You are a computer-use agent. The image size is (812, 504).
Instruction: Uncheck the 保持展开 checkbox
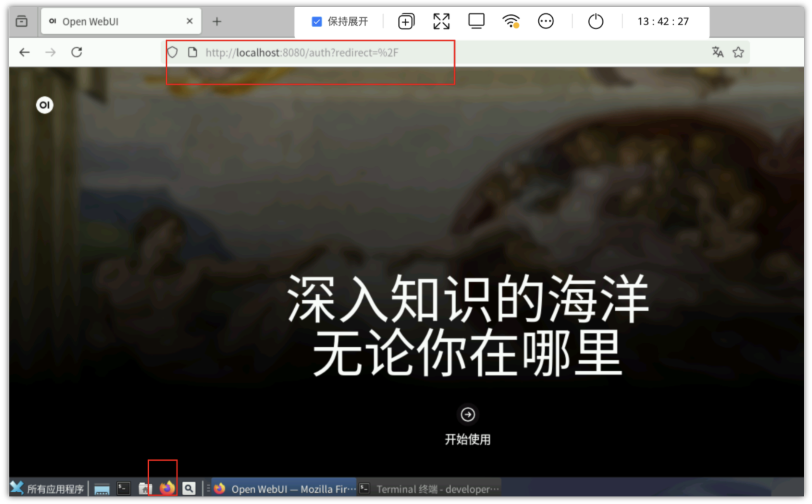[316, 22]
